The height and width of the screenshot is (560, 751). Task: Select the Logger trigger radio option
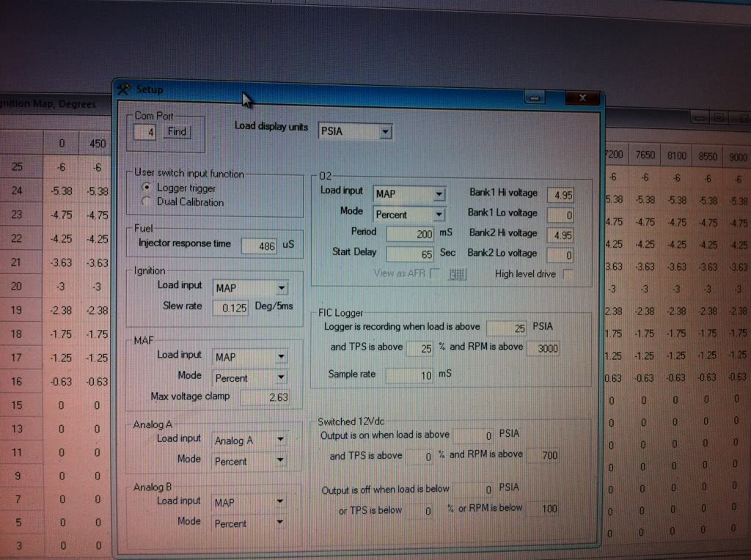click(x=147, y=188)
